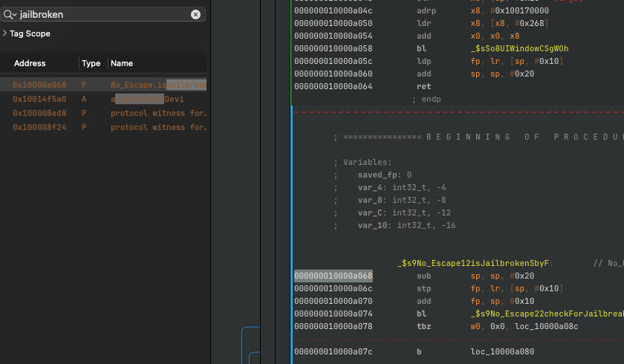Viewport: 624px width, 364px height.
Task: Select the adrp instruction at 10000a04c
Action: [x=428, y=10]
